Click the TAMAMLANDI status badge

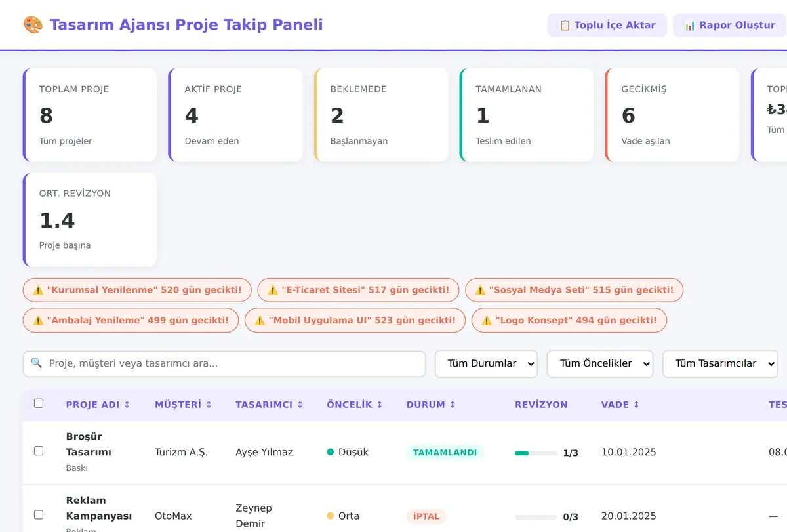click(445, 453)
